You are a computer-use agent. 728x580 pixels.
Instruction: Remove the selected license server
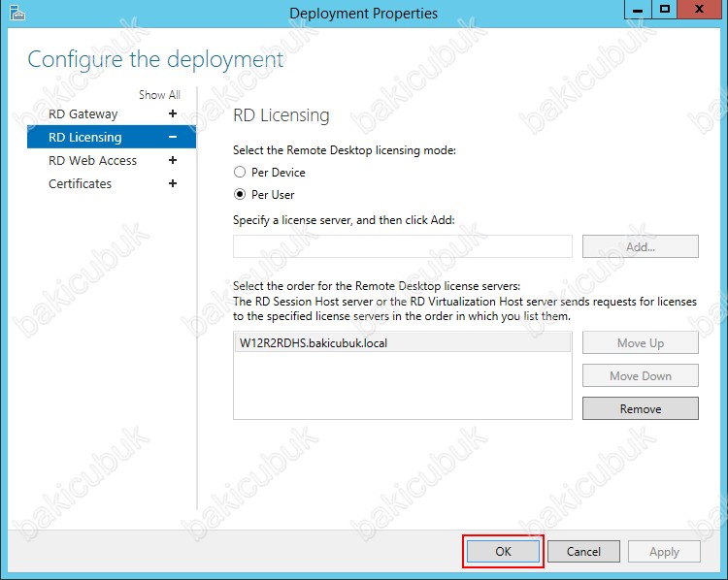641,408
